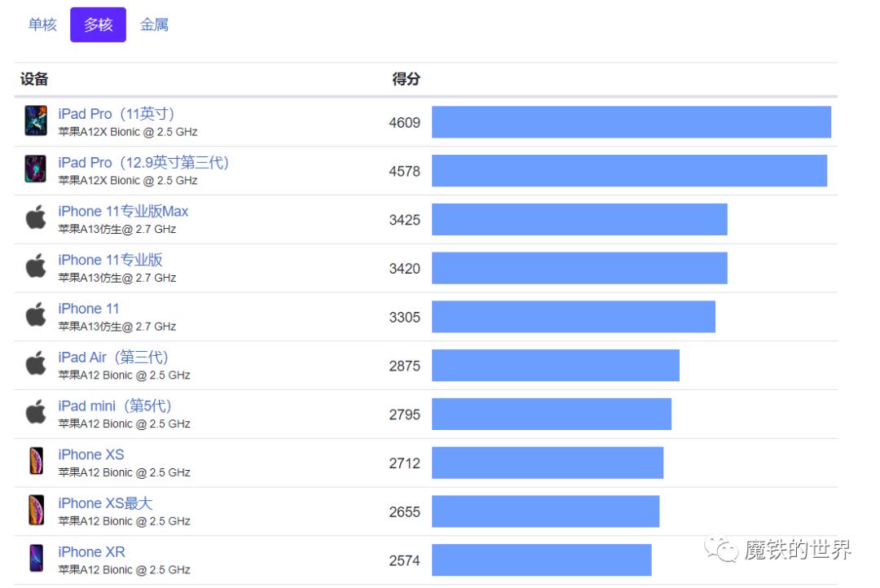Click the Apple logo beside iPad Air
This screenshot has width=880, height=588.
[x=36, y=364]
